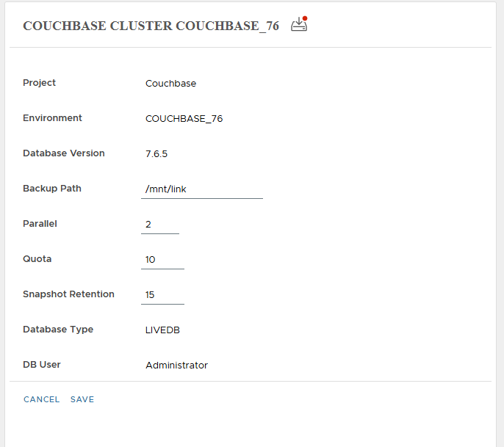This screenshot has width=504, height=447.
Task: Focus the Backup Path input field
Action: (x=201, y=189)
